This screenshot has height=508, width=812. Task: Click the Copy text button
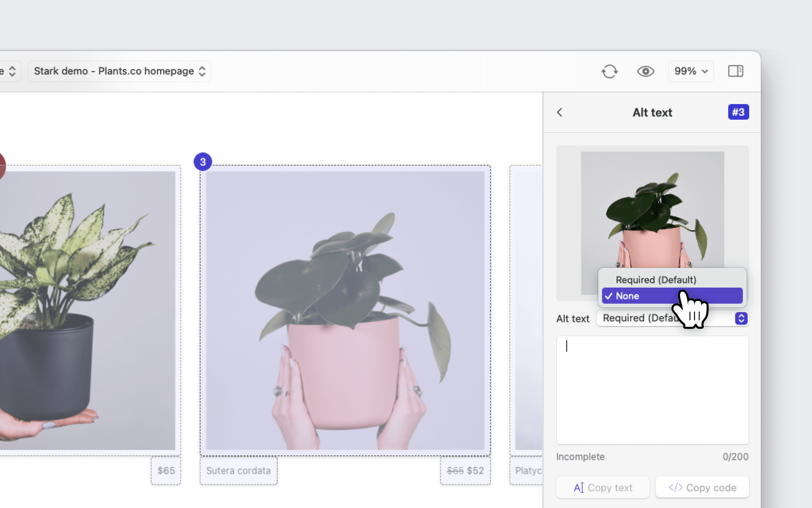pyautogui.click(x=603, y=487)
